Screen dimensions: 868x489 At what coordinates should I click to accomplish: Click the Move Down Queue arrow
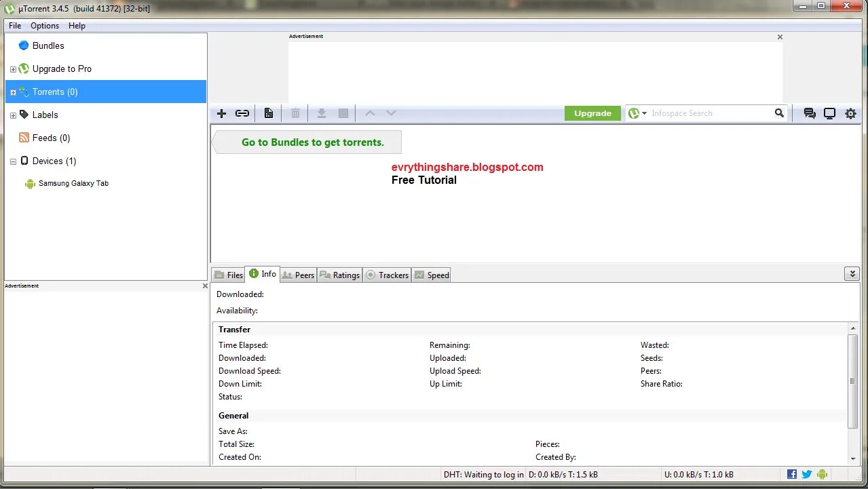point(391,113)
